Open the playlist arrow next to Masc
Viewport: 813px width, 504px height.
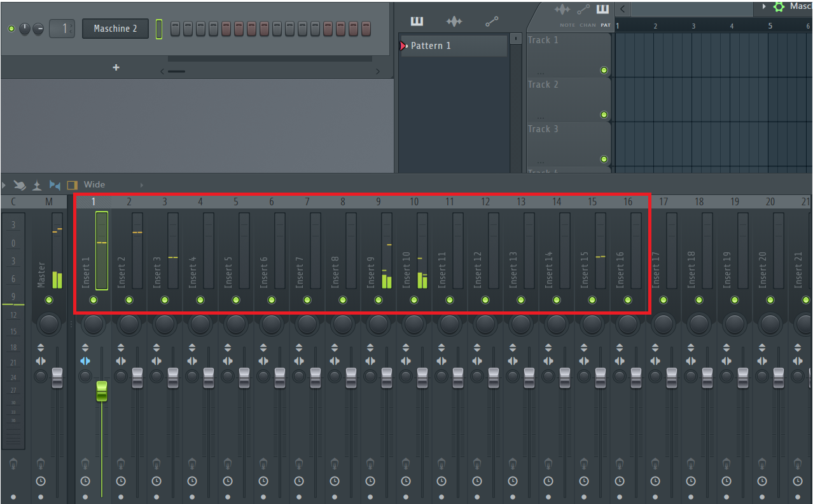(x=763, y=8)
